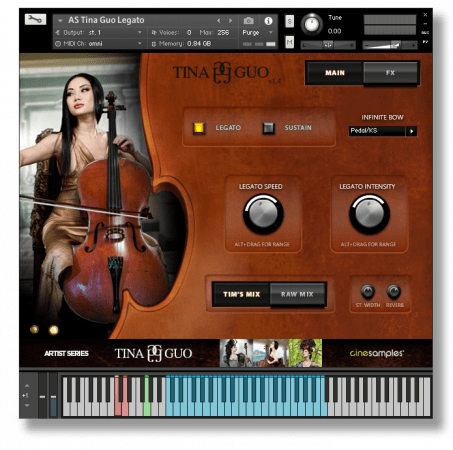Click the Legato Intensity knob

click(369, 214)
